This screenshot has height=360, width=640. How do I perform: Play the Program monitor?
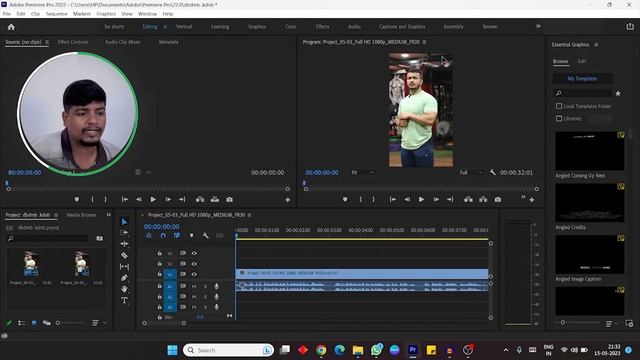click(x=421, y=200)
